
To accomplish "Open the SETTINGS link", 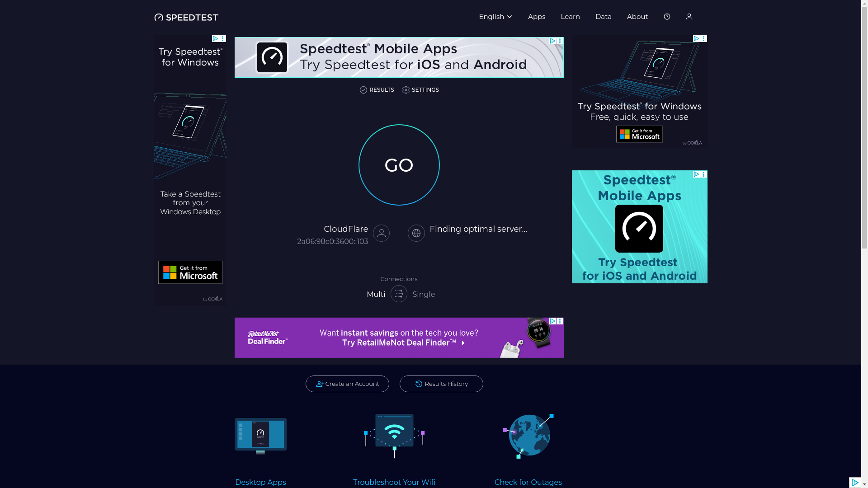I will click(420, 90).
